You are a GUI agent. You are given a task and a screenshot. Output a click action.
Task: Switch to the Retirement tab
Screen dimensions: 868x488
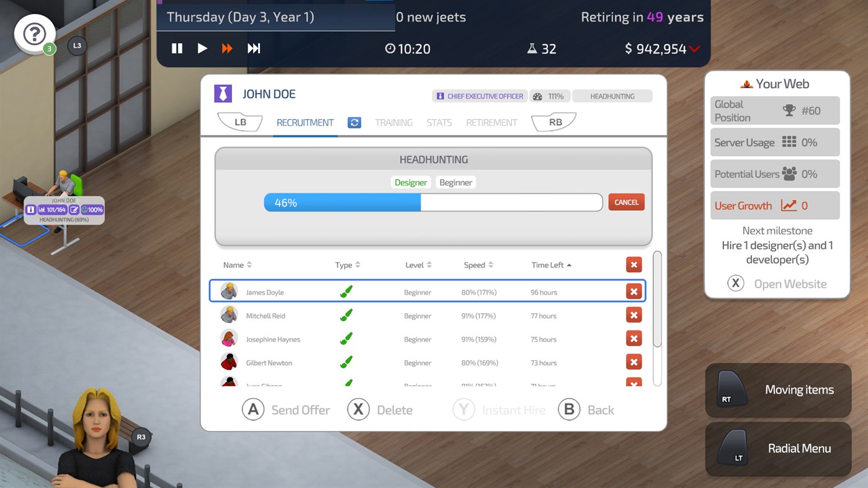pos(491,122)
